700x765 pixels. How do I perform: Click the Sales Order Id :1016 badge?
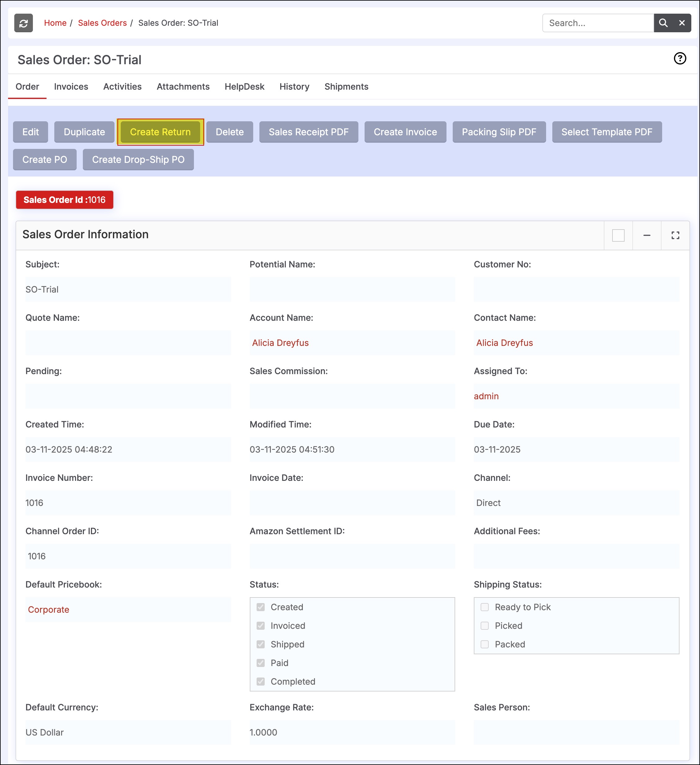click(65, 199)
